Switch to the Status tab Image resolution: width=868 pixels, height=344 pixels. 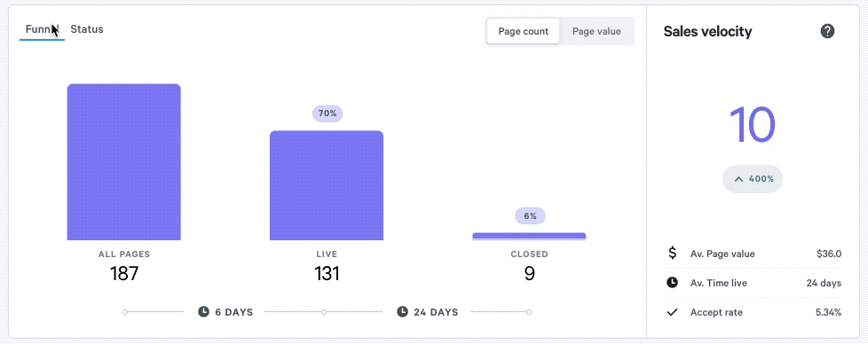pyautogui.click(x=87, y=30)
